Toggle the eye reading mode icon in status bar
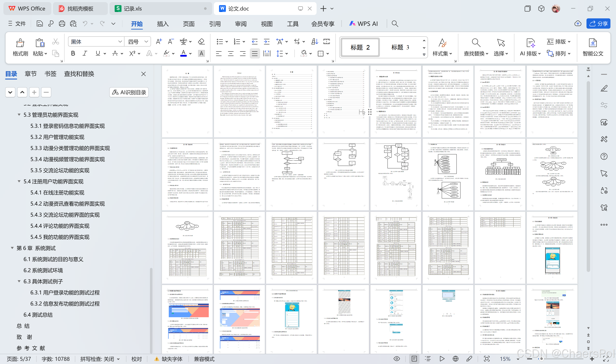Viewport: 616px width, 364px height. [397, 359]
